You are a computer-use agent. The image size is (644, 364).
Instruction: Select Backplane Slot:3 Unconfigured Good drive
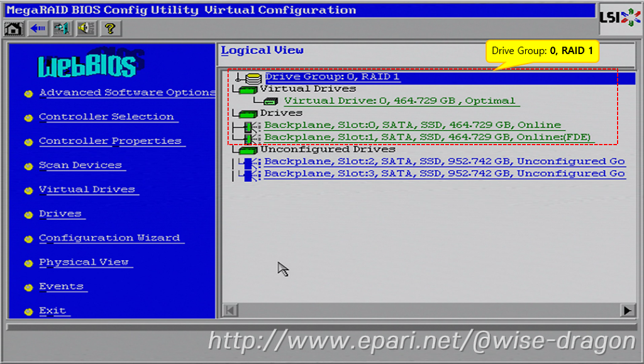point(445,174)
